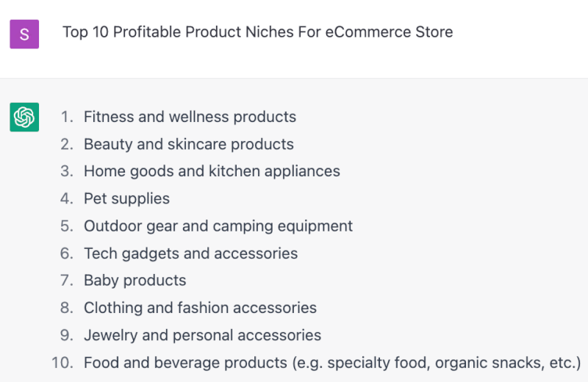Click the list number 1 marker
Viewport: 588px width, 382px height.
(67, 117)
